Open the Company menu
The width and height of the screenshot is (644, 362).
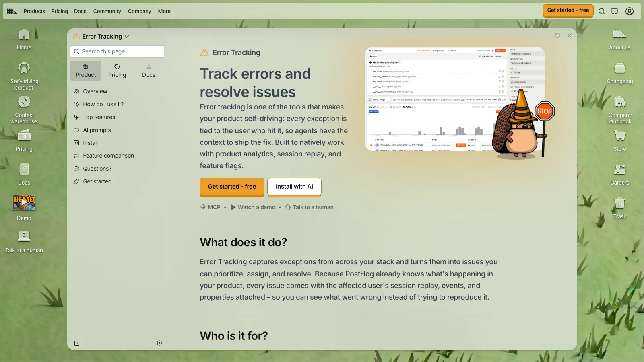tap(139, 11)
